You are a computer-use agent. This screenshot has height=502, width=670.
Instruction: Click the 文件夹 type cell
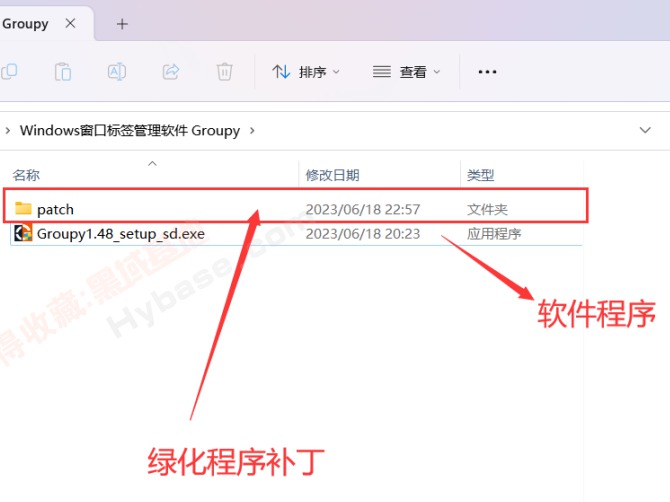click(x=487, y=209)
